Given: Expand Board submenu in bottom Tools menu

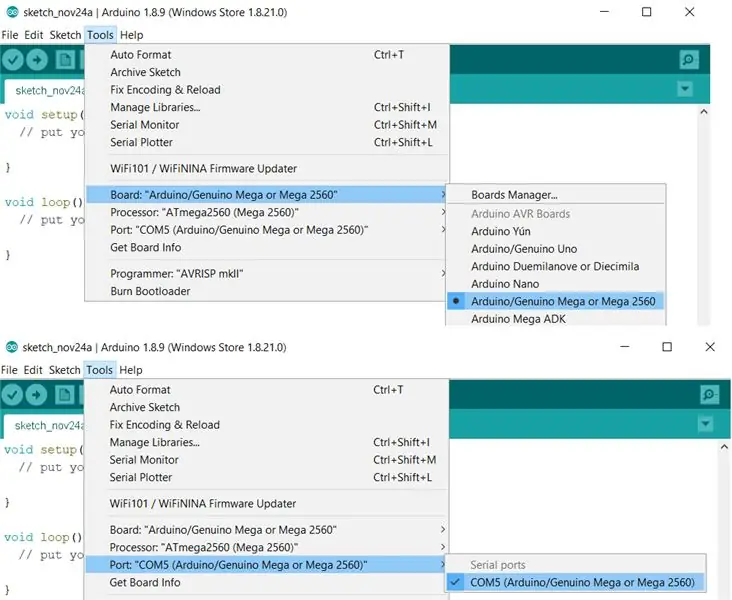Looking at the screenshot, I should tap(267, 530).
